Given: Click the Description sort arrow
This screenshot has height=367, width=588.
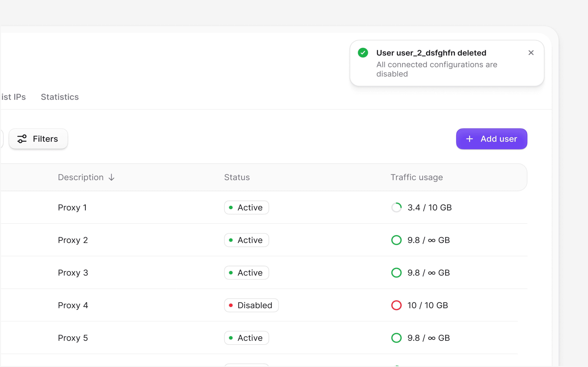Looking at the screenshot, I should [112, 177].
